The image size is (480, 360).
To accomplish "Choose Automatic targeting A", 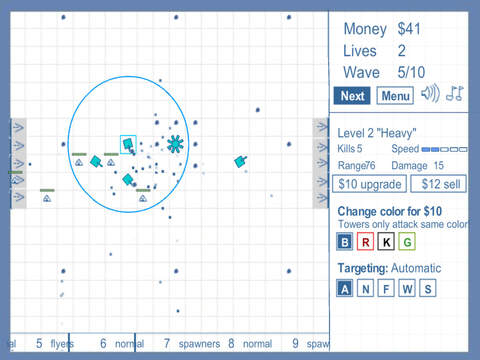I will pyautogui.click(x=345, y=288).
